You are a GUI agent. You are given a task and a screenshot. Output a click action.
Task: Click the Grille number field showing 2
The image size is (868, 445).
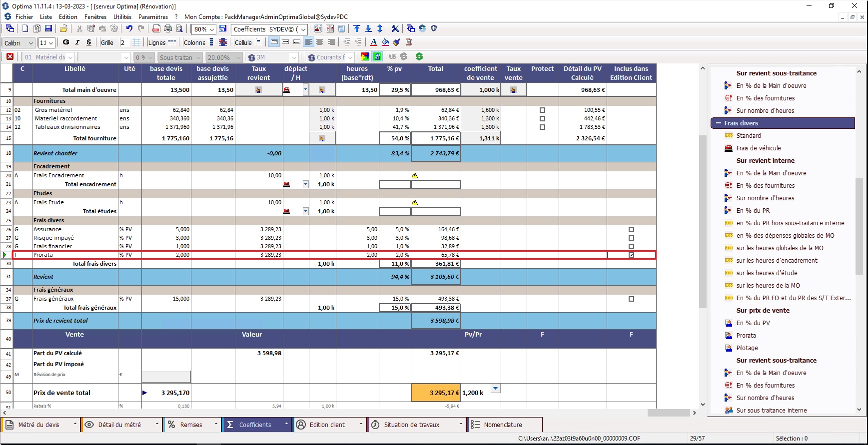pyautogui.click(x=125, y=42)
